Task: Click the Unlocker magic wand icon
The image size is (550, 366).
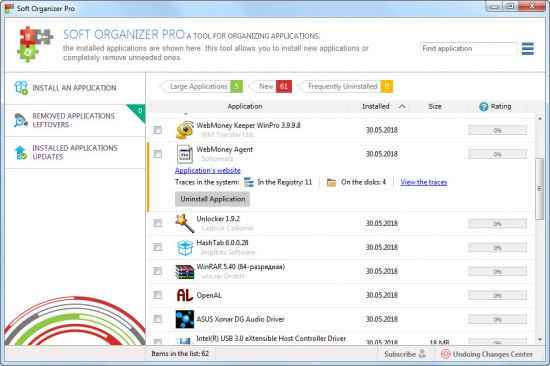Action: coord(185,223)
